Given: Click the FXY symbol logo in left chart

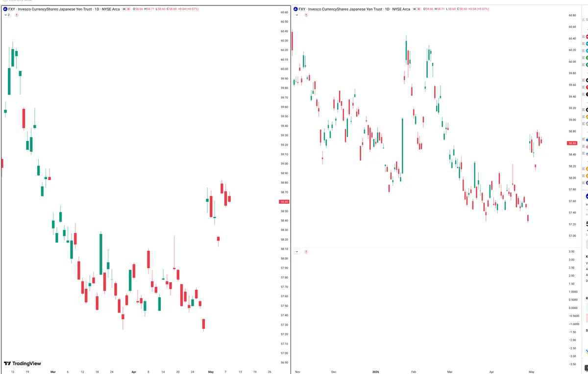Looking at the screenshot, I should pos(5,9).
